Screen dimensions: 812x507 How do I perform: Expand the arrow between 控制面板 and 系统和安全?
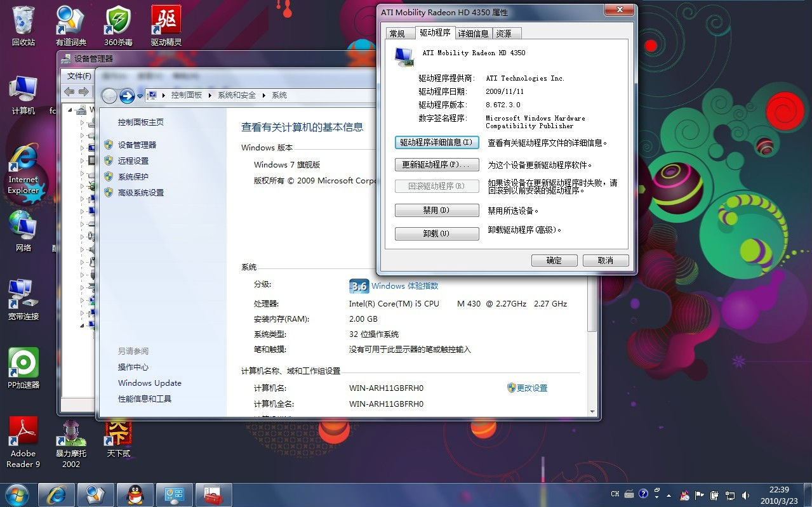[210, 95]
